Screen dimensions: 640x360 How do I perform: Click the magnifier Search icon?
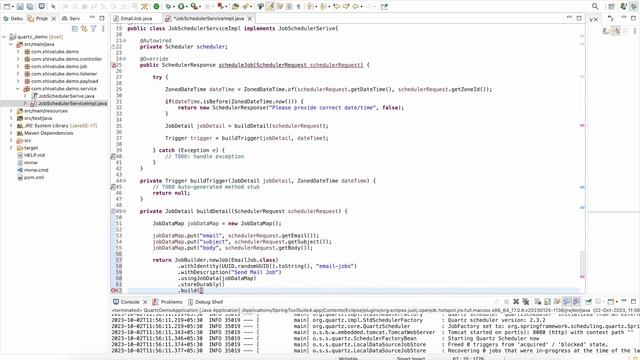pyautogui.click(x=595, y=7)
